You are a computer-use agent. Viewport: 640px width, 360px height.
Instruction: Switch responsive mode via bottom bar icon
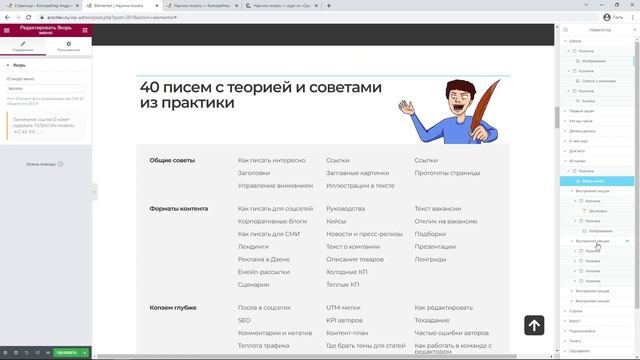click(37, 353)
